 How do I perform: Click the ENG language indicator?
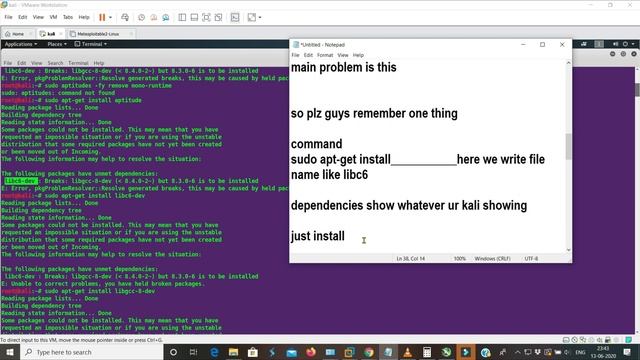click(580, 352)
